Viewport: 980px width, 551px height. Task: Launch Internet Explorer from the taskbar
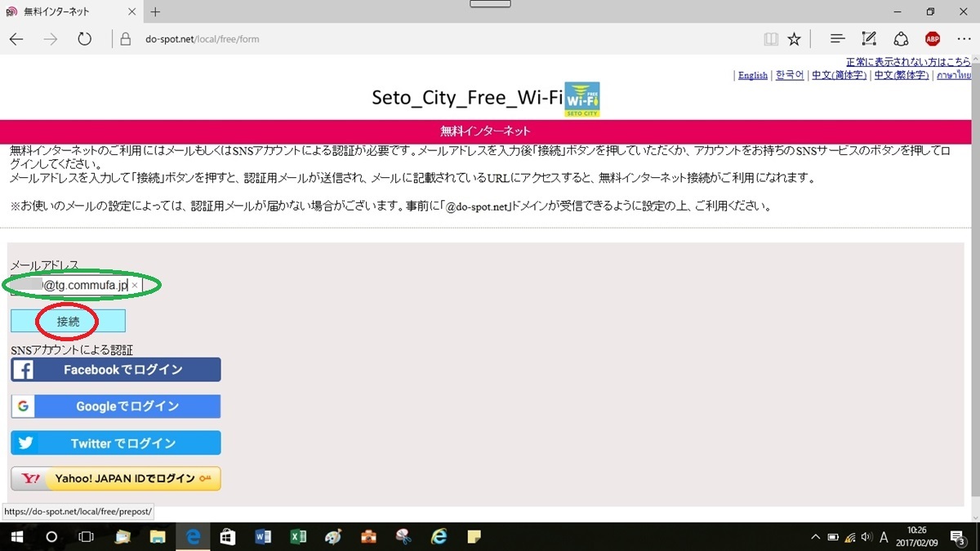point(439,537)
